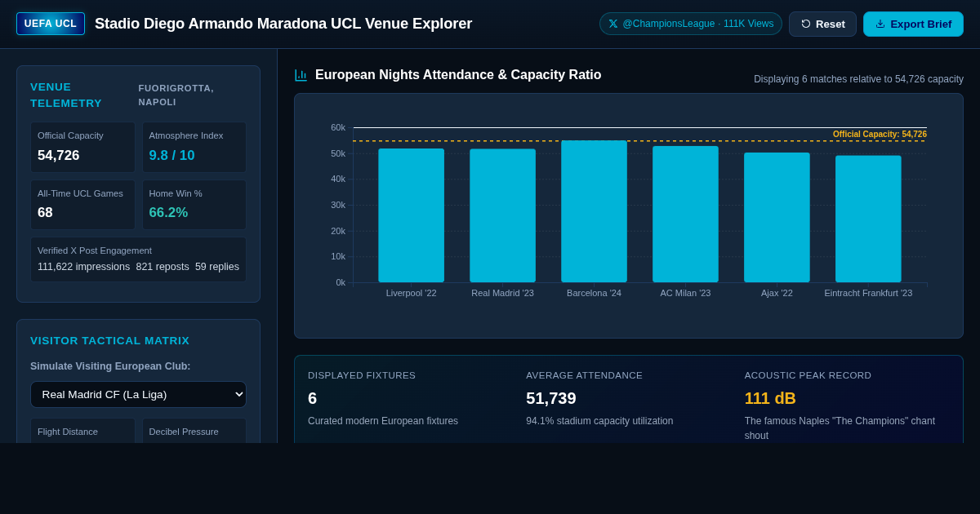Click the Official Capacity: 54,726 chart annotation
980x514 pixels.
click(880, 134)
